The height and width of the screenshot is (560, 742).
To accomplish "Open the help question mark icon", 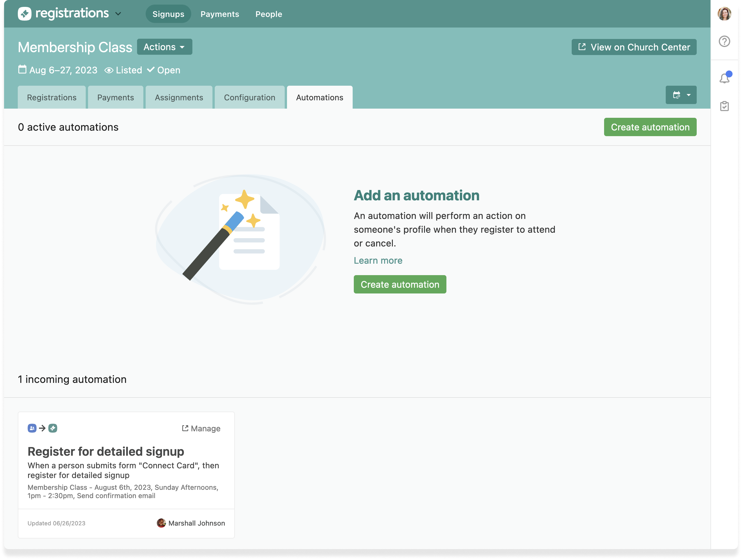I will click(724, 42).
